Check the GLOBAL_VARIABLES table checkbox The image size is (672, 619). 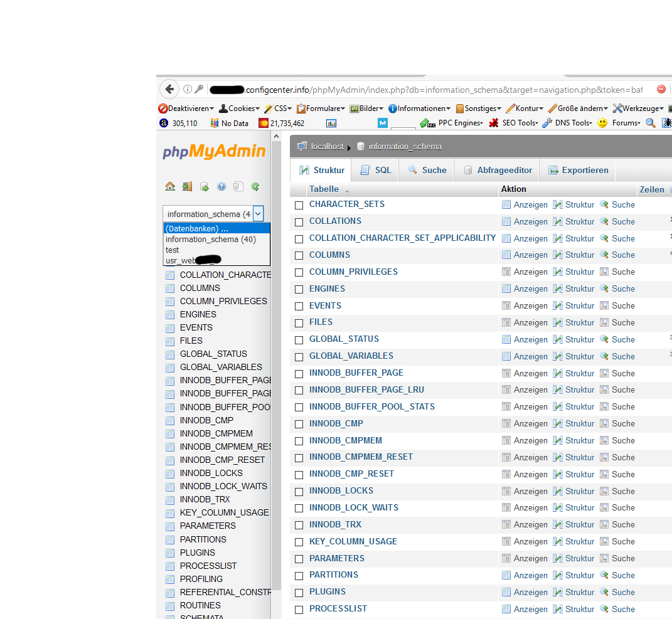299,357
